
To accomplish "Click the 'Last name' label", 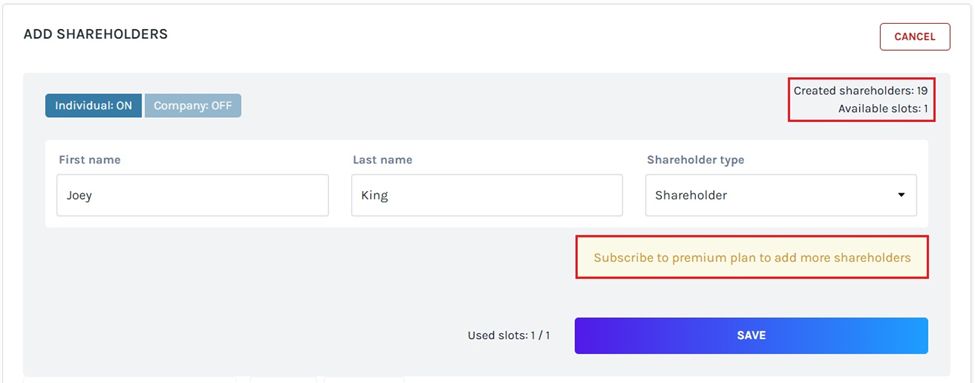I will pos(382,160).
